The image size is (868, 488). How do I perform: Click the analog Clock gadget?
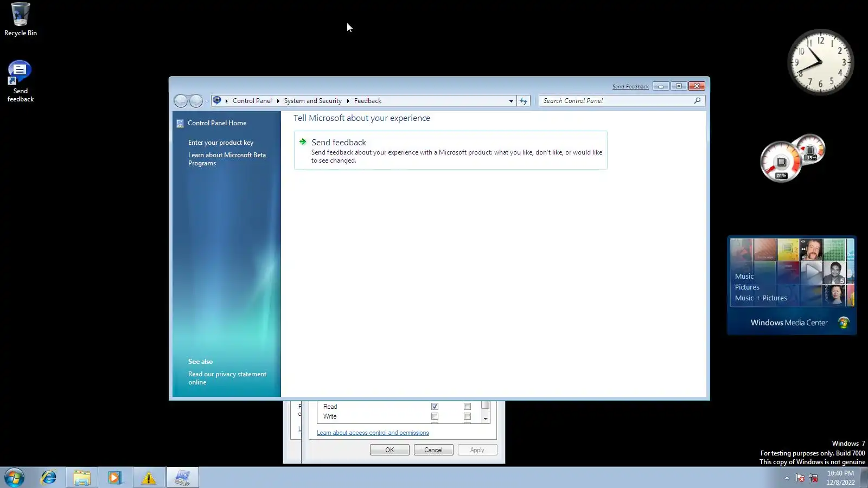(820, 62)
